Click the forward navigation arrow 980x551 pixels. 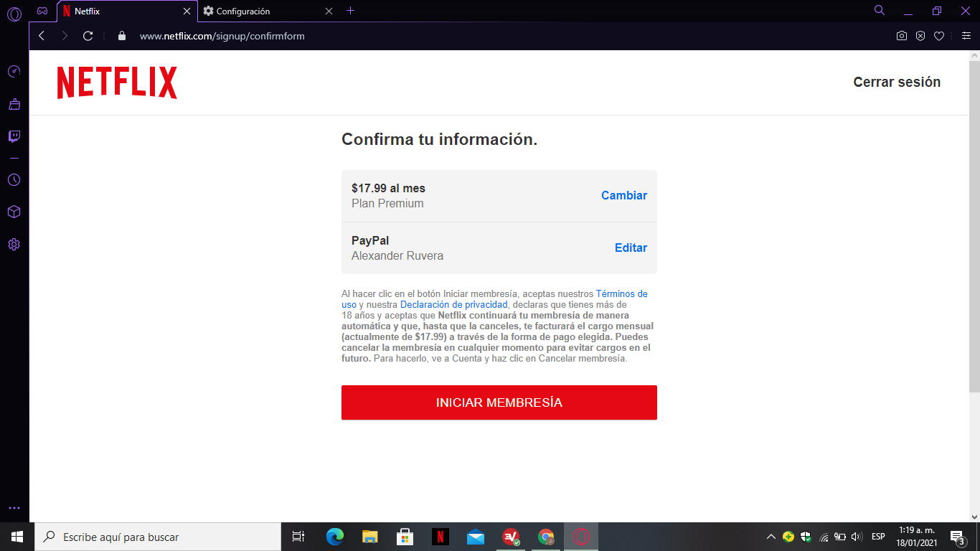[x=65, y=36]
